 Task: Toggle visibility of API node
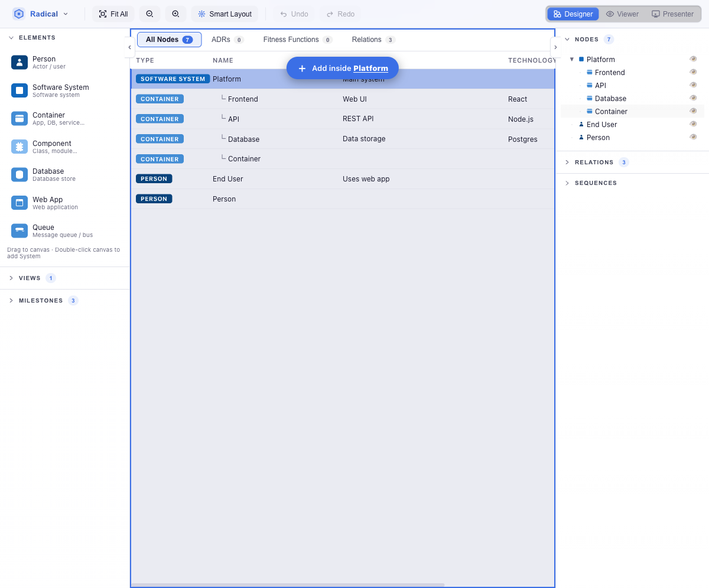(693, 85)
